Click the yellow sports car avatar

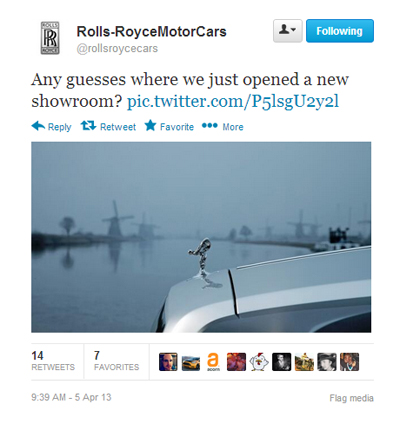pos(191,362)
